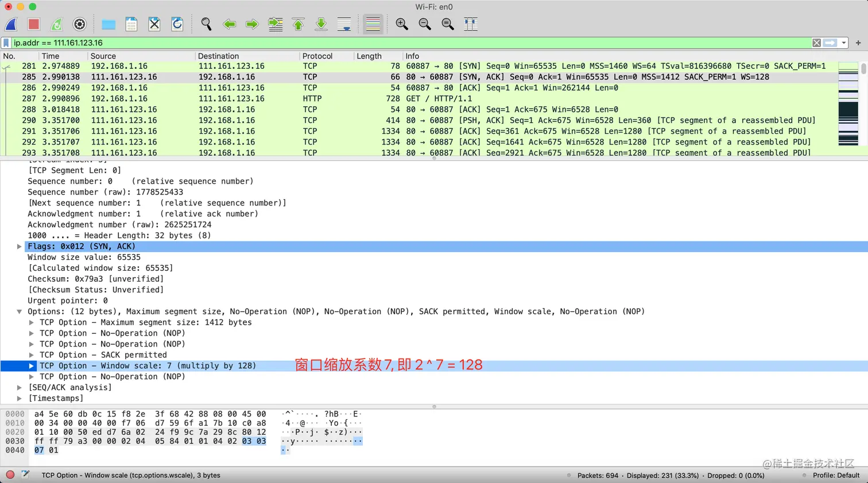Expand the [SEQ/ACK analysis] node
The image size is (868, 483).
click(x=19, y=388)
